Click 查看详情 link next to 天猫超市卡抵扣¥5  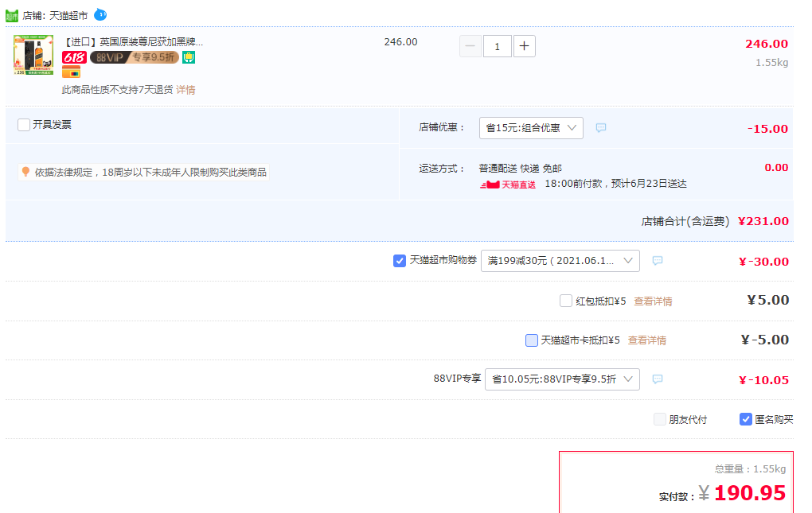(x=646, y=340)
